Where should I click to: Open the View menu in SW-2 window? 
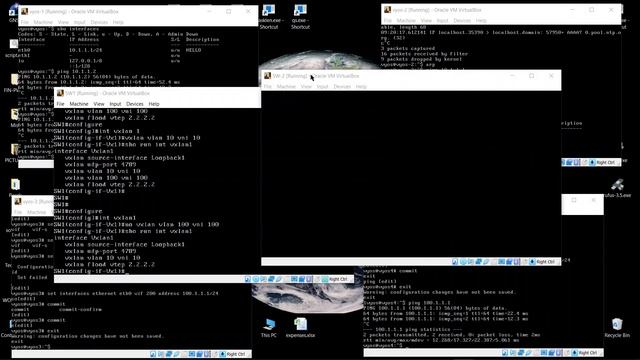(306, 87)
